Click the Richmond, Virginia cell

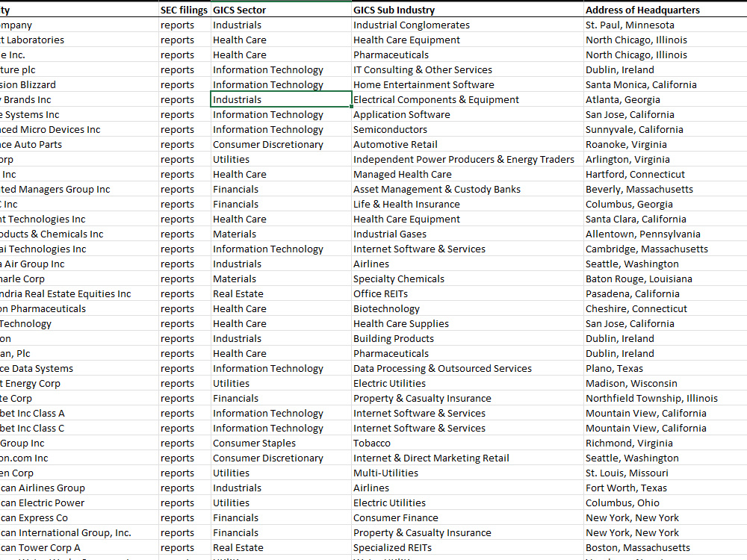(665, 443)
